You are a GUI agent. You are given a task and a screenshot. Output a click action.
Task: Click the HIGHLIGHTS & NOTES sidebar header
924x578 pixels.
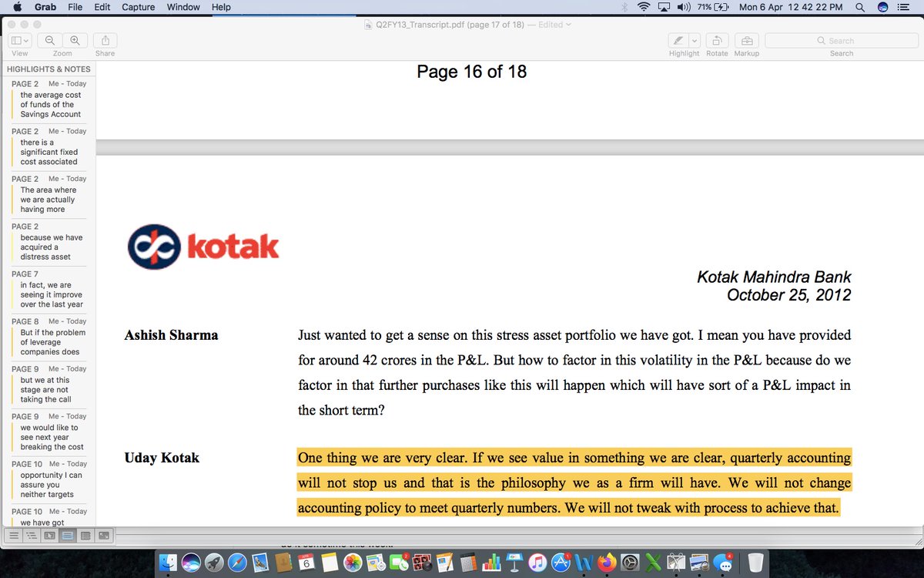pos(49,69)
